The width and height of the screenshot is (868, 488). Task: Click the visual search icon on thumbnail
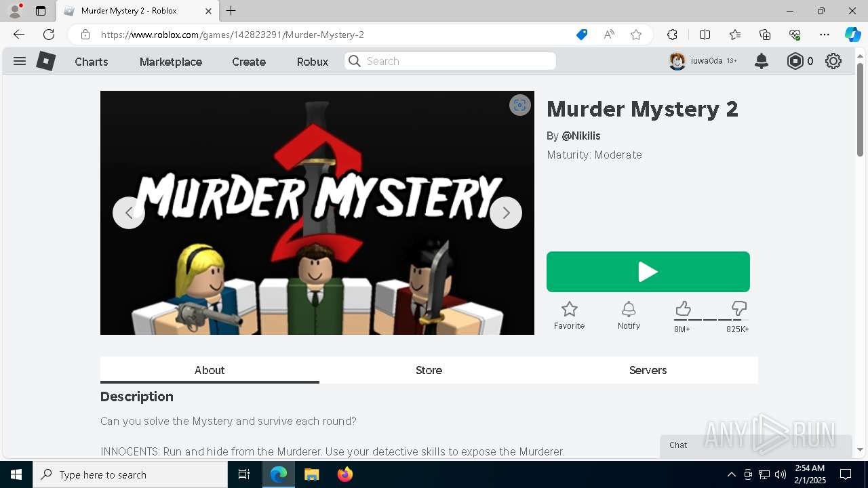(520, 105)
